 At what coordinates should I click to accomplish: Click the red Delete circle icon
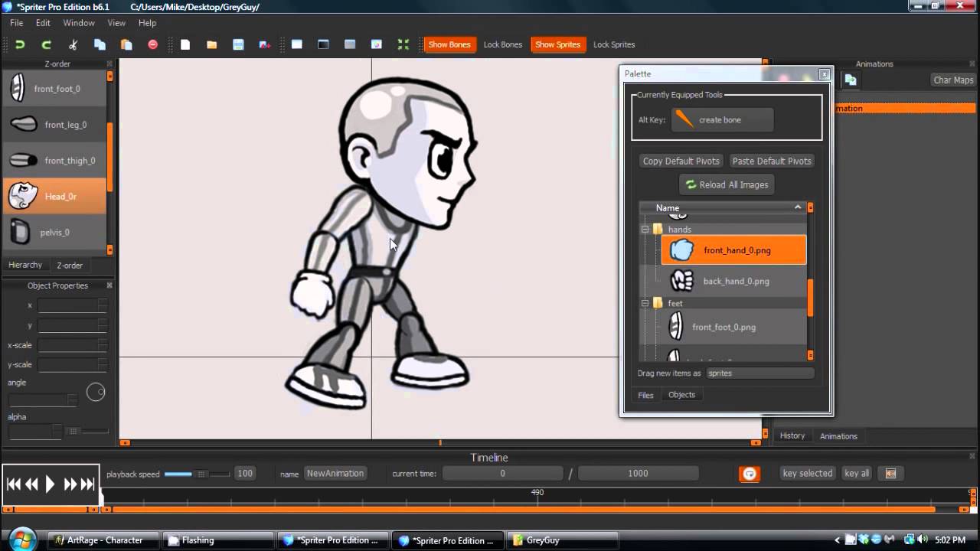(x=152, y=44)
